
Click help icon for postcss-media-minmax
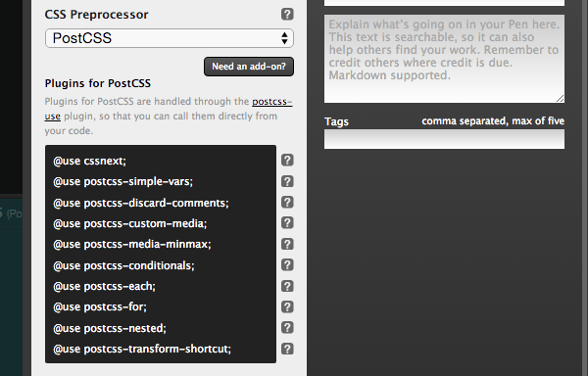(x=287, y=244)
